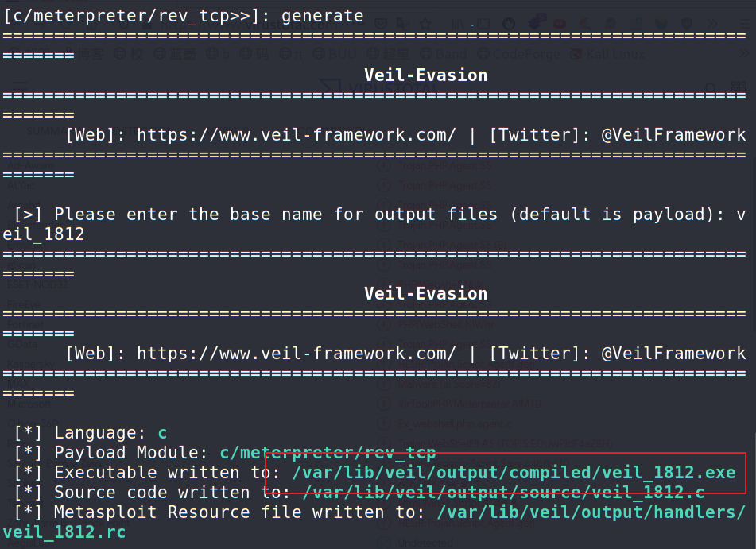Click the Language value "c"
Image resolution: width=756 pixels, height=549 pixels.
coord(162,433)
